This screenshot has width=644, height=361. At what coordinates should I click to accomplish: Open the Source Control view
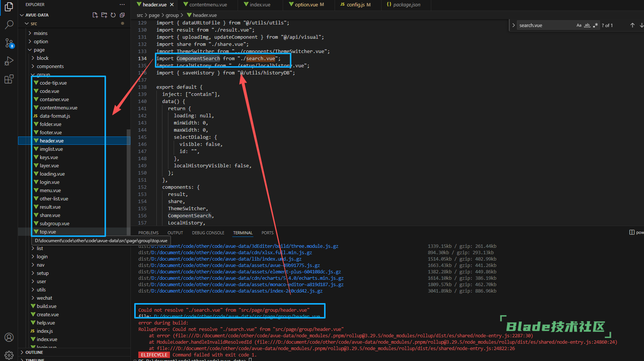9,43
